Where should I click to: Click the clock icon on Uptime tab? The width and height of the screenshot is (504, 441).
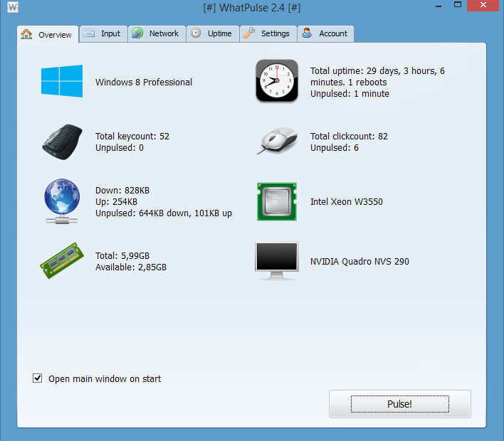point(196,33)
